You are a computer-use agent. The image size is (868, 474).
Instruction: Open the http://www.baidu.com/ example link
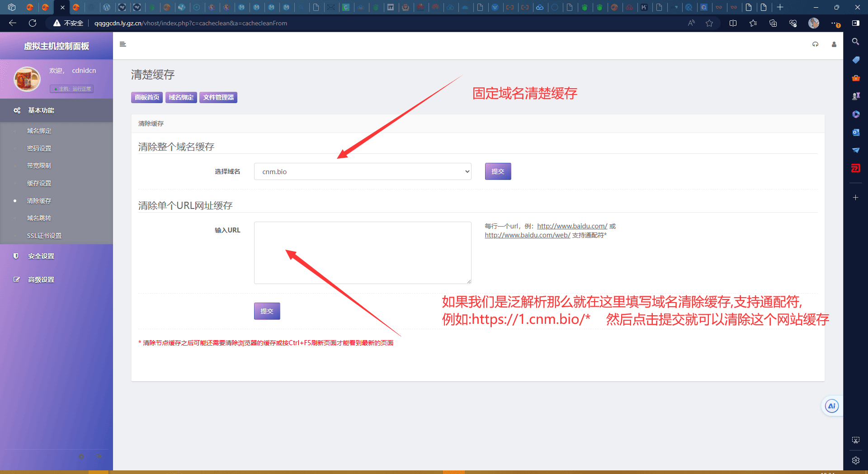[x=572, y=226]
